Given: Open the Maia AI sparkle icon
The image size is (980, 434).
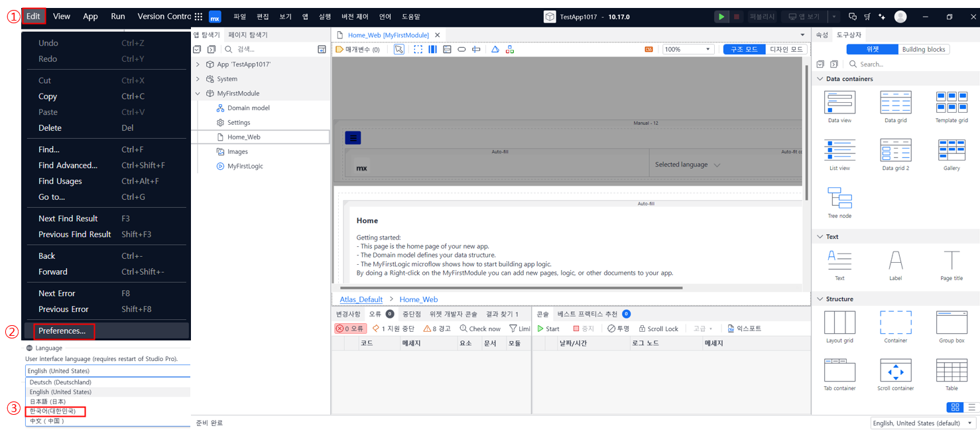Looking at the screenshot, I should tap(882, 17).
